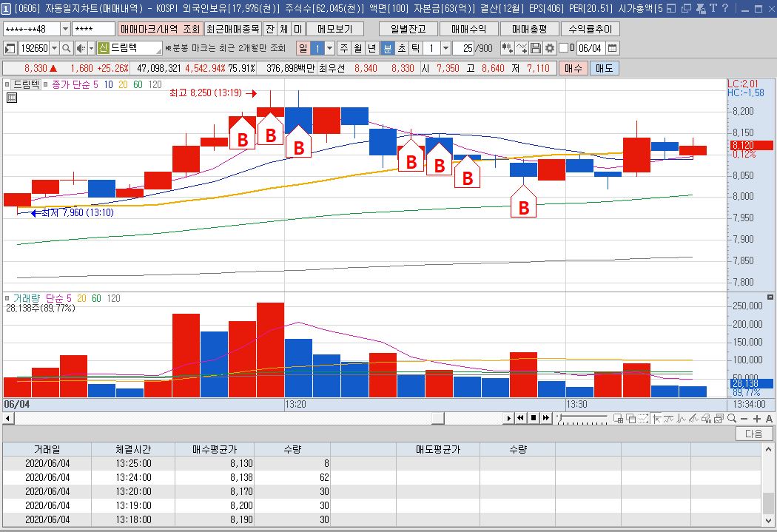The height and width of the screenshot is (532, 777).
Task: Open chart settings gear icon
Action: click(x=550, y=48)
